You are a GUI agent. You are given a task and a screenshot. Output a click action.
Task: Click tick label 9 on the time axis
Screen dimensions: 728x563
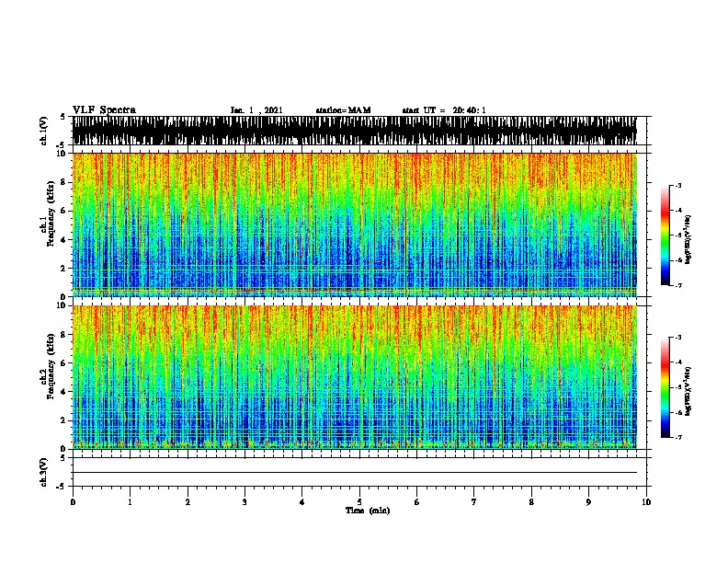pyautogui.click(x=588, y=502)
